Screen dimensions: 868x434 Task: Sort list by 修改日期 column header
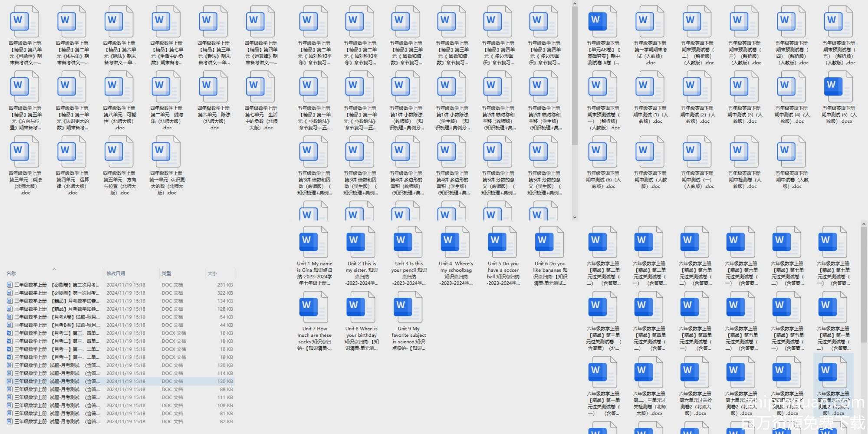point(116,273)
